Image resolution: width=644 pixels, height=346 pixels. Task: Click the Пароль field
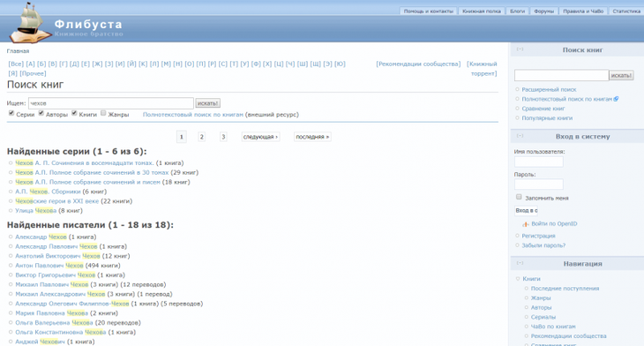click(x=538, y=184)
